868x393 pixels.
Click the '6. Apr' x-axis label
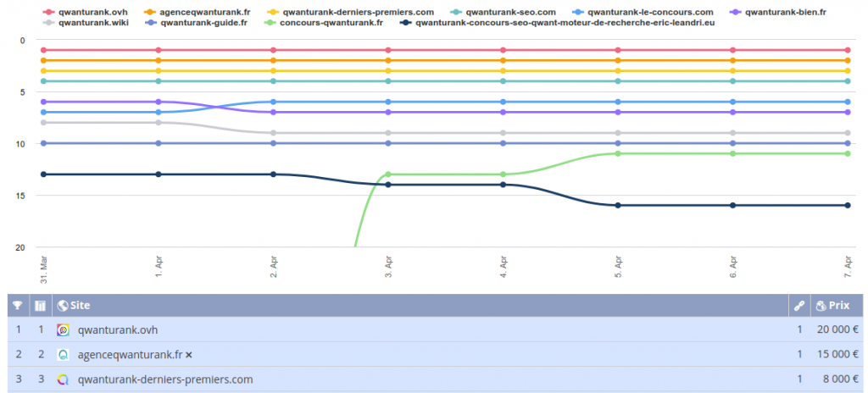733,268
